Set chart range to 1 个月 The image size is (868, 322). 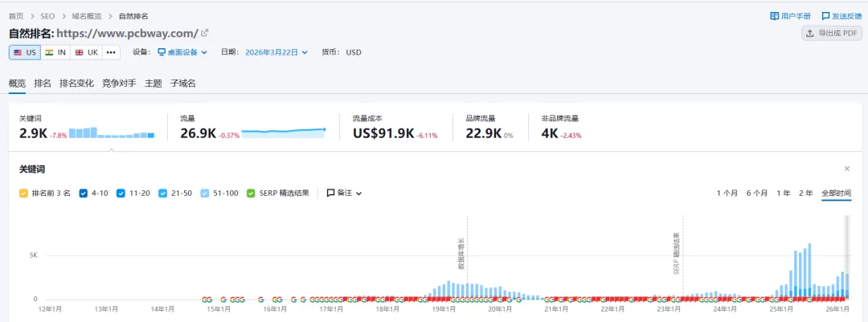pos(727,193)
